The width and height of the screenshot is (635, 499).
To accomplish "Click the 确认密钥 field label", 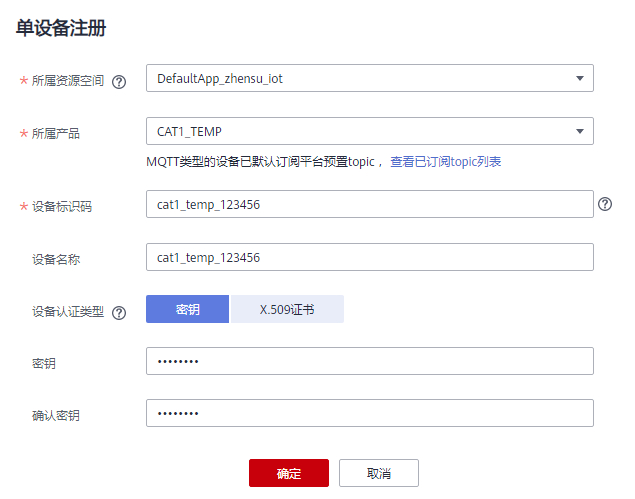I will (x=56, y=415).
